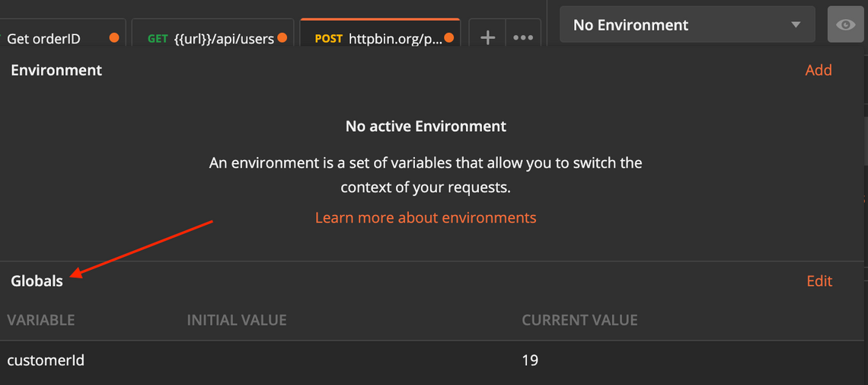The width and height of the screenshot is (868, 385).
Task: Select the customerId variable name
Action: (x=46, y=360)
